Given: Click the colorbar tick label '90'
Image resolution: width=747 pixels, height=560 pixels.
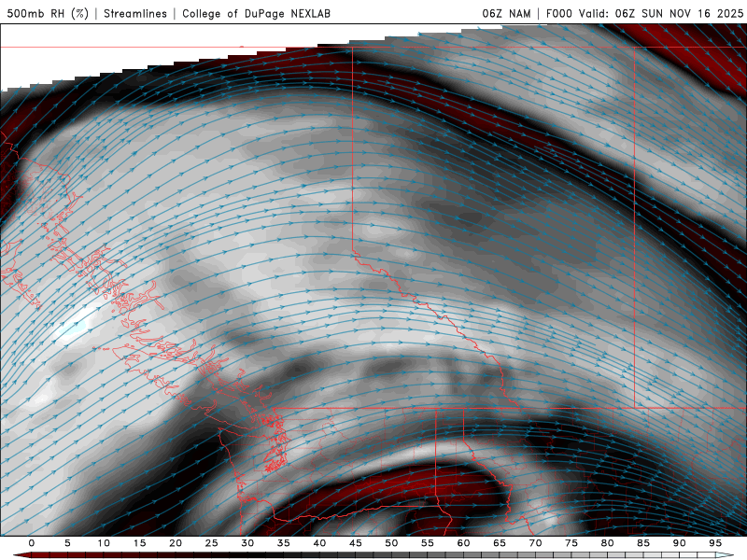Looking at the screenshot, I should pyautogui.click(x=679, y=543).
